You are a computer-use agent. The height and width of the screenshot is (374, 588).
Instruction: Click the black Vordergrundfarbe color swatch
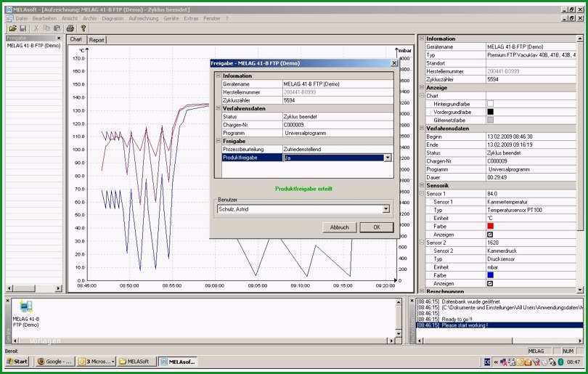(490, 112)
